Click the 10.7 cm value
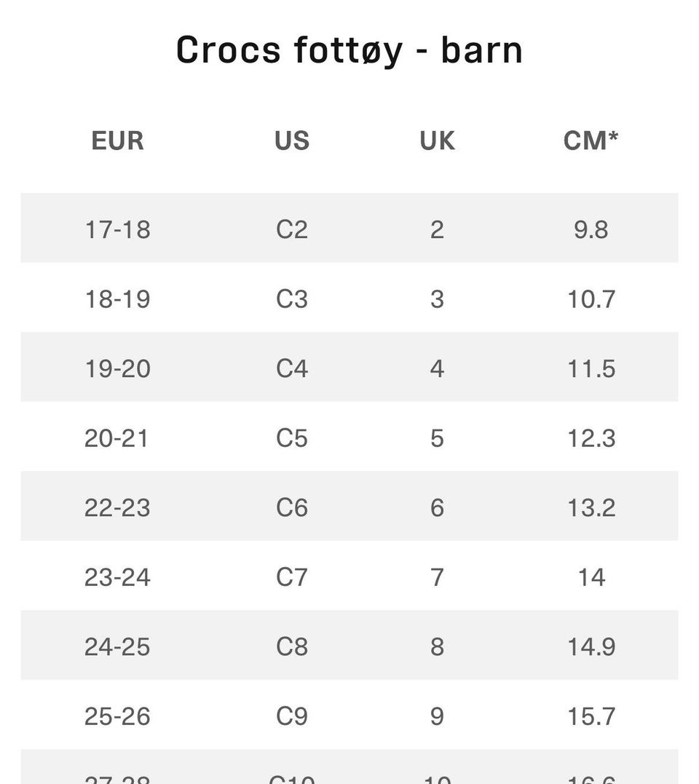699x784 pixels. pos(591,299)
